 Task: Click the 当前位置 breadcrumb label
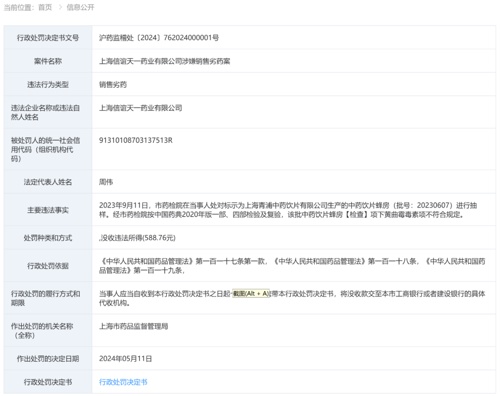click(x=19, y=7)
